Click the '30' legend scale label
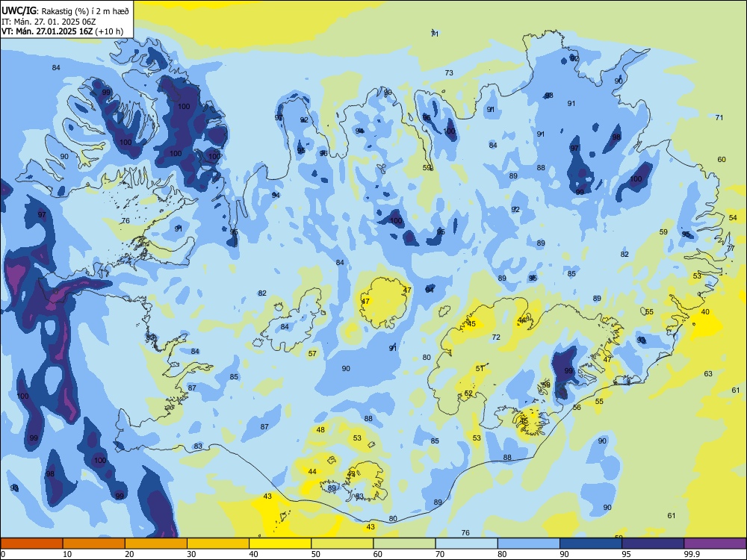Viewport: 747px width, 560px height. coord(191,554)
